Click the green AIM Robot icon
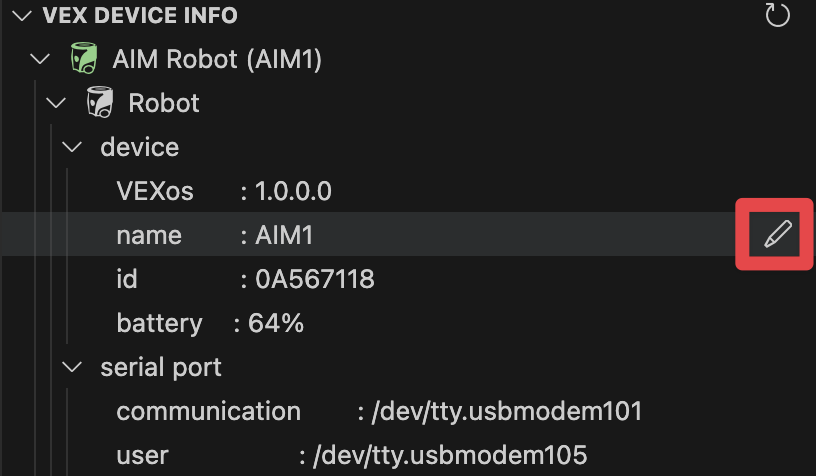Image resolution: width=816 pixels, height=476 pixels. 83,60
